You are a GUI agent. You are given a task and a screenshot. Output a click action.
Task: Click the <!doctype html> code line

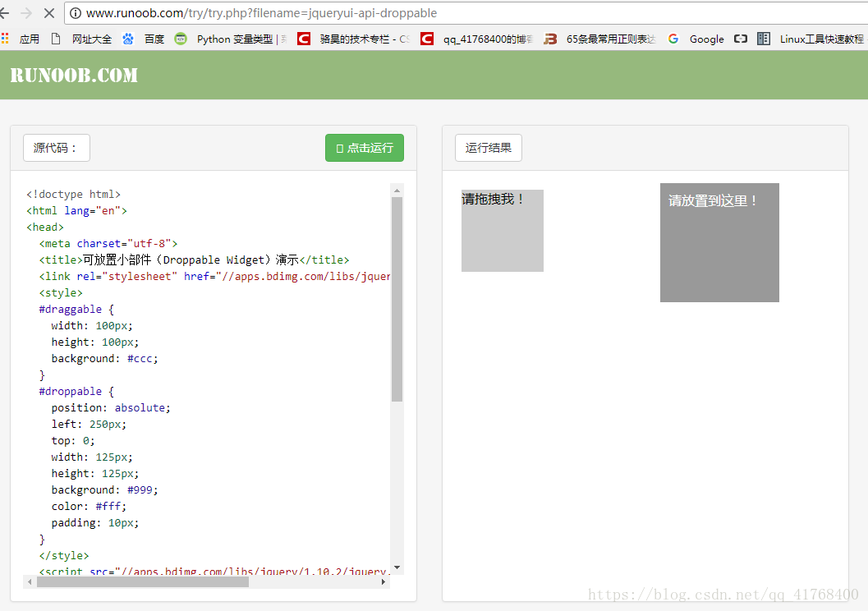click(74, 195)
